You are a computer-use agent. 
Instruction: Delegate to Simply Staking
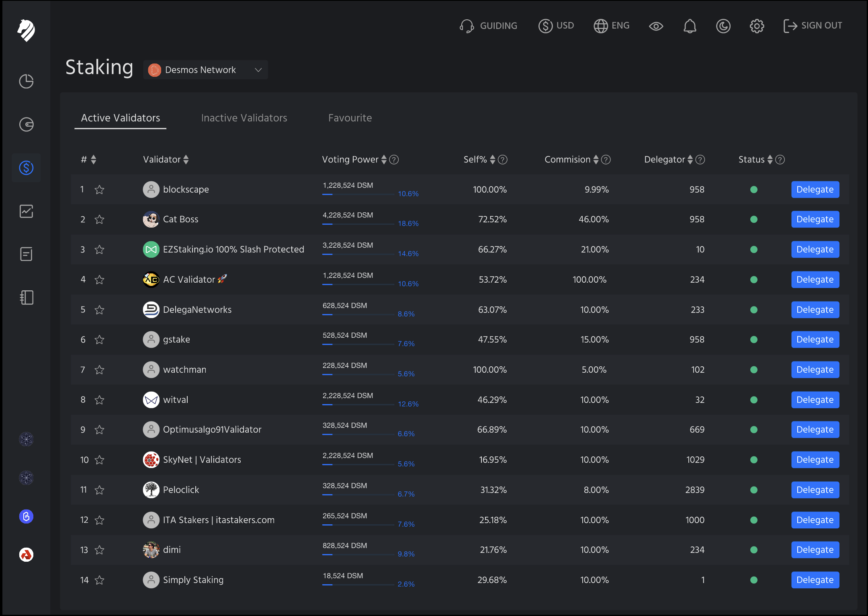click(815, 580)
